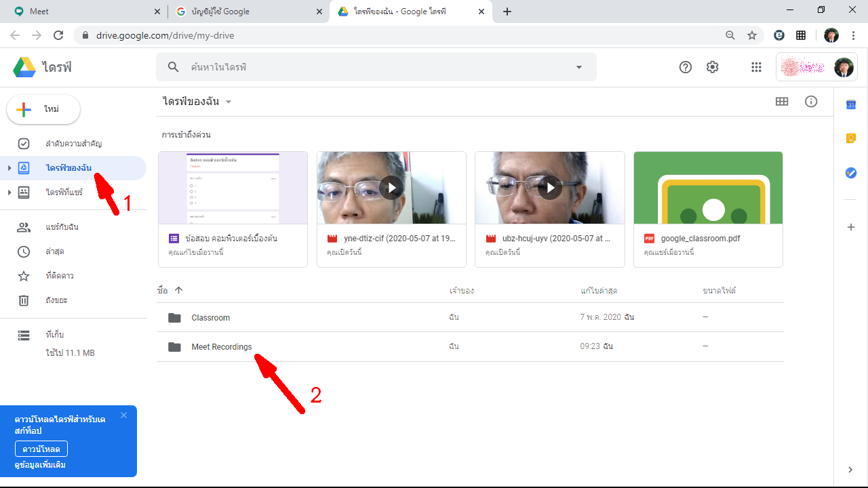The image size is (868, 488).
Task: Click the ใหม่ new button
Action: coord(43,110)
